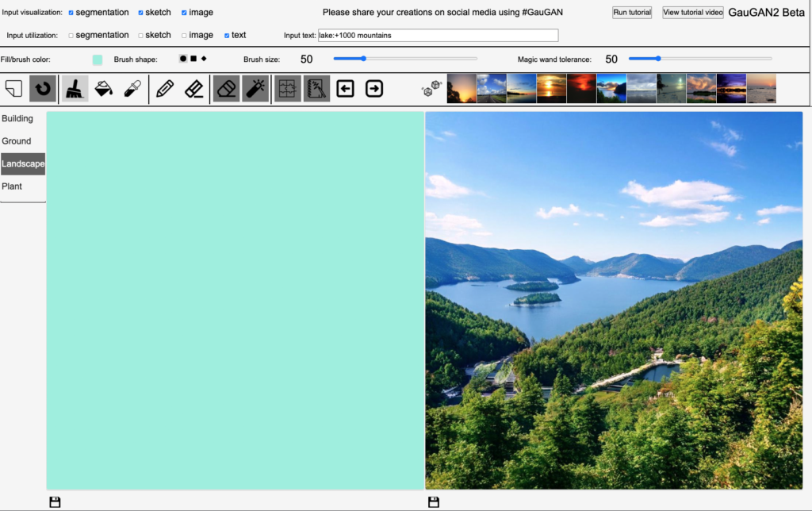This screenshot has height=511, width=812.
Task: Save the segmentation canvas with disk icon
Action: click(x=55, y=501)
